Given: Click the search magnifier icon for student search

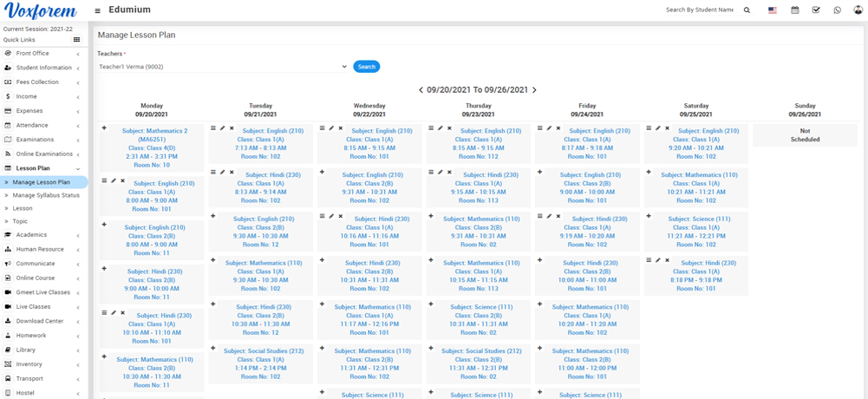Looking at the screenshot, I should pos(747,10).
